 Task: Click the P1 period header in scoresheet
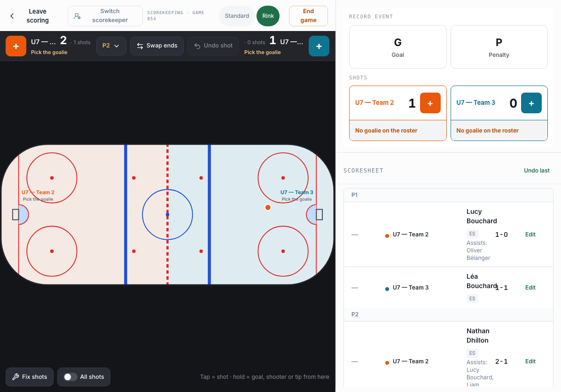pos(448,195)
